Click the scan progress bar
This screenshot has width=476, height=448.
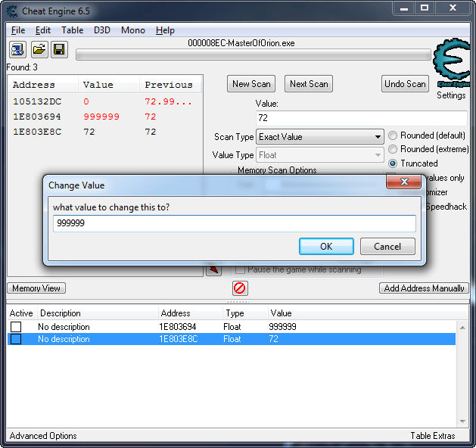click(254, 55)
